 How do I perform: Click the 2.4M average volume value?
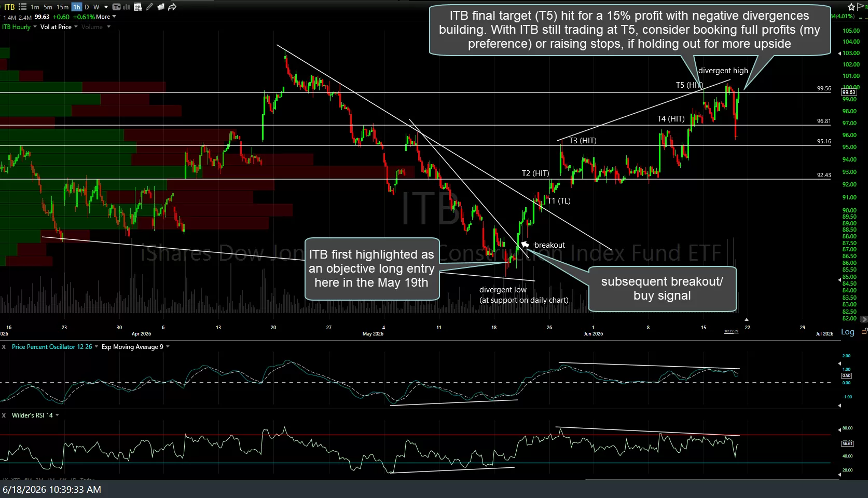pyautogui.click(x=25, y=17)
